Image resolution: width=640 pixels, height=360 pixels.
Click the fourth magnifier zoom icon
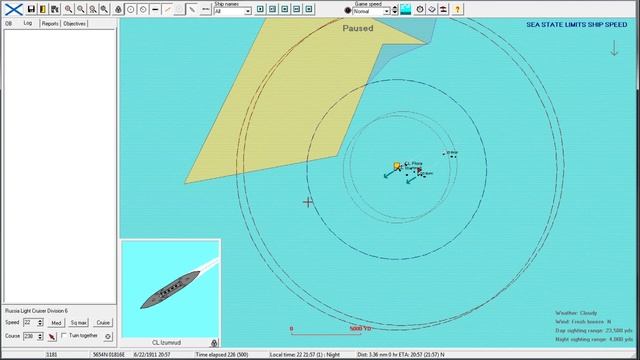pyautogui.click(x=104, y=9)
